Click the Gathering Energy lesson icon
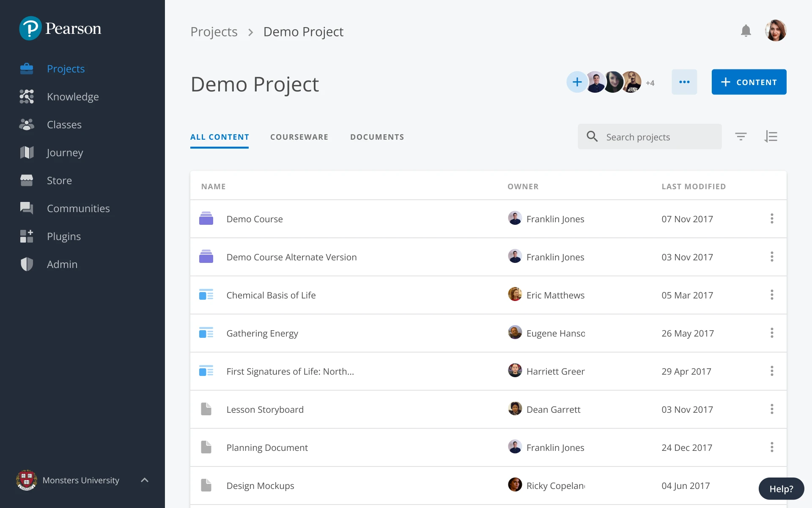The height and width of the screenshot is (508, 812). (206, 333)
